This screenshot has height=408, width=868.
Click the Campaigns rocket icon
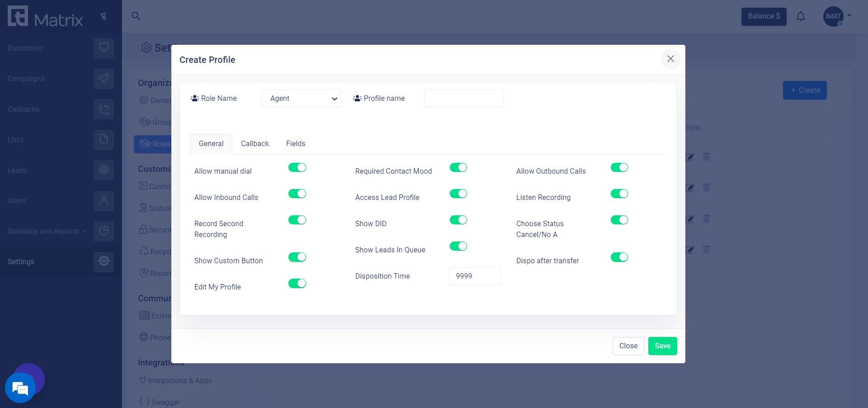click(104, 78)
